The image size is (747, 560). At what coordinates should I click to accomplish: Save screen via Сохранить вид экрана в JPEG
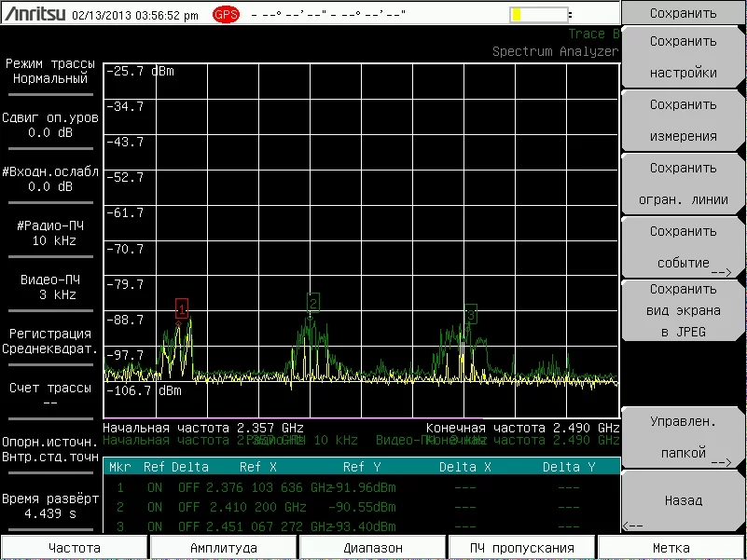[683, 310]
